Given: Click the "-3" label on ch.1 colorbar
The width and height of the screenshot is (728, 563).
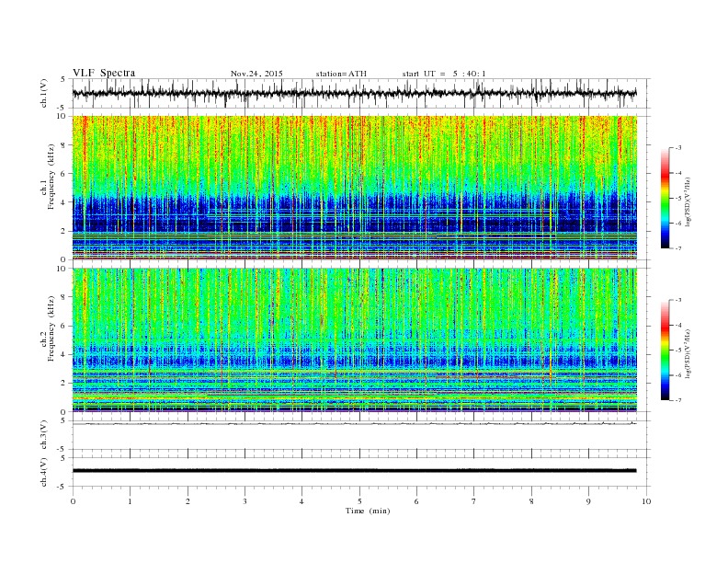Looking at the screenshot, I should click(x=678, y=148).
